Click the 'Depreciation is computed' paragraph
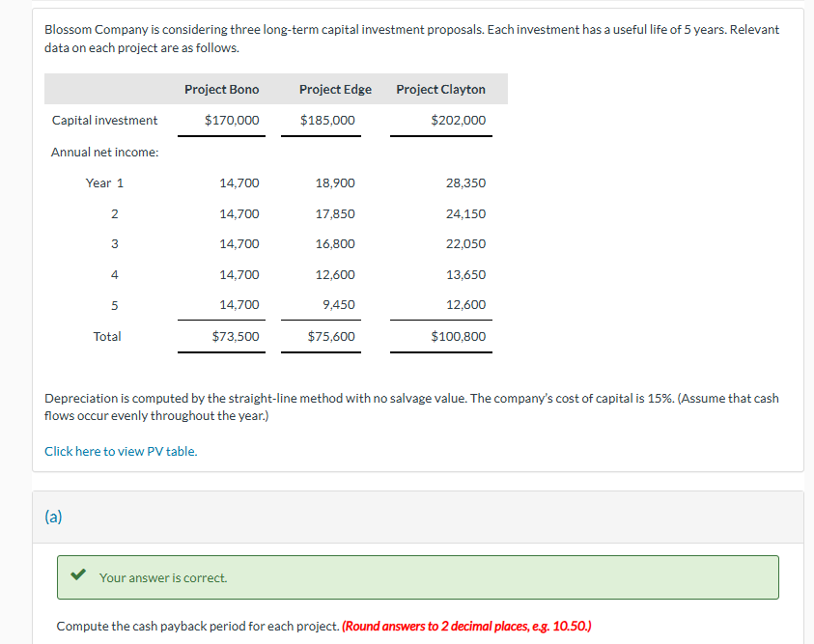Image resolution: width=814 pixels, height=644 pixels. click(411, 406)
